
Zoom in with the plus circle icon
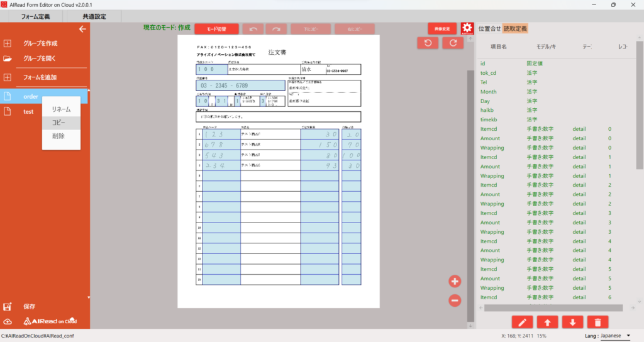(455, 282)
